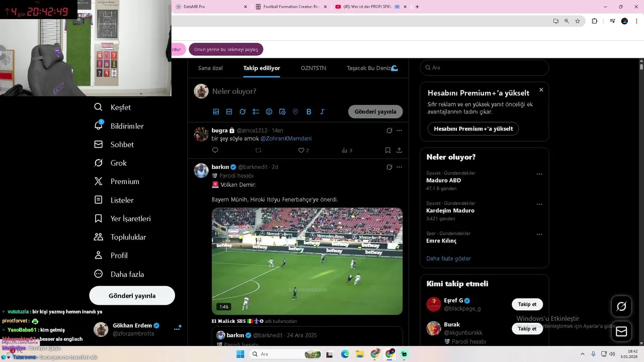Click Daha fazla göster link
The height and width of the screenshot is (362, 644).
[x=449, y=258]
